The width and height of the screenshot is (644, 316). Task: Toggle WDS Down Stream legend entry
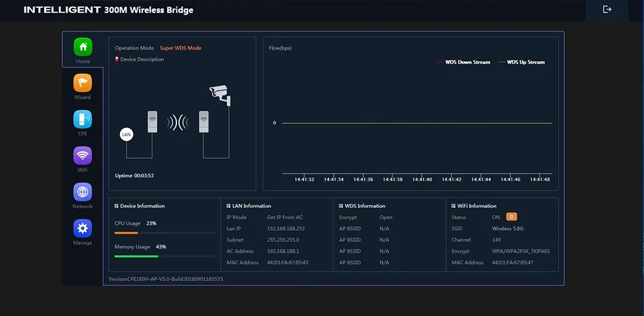[464, 62]
